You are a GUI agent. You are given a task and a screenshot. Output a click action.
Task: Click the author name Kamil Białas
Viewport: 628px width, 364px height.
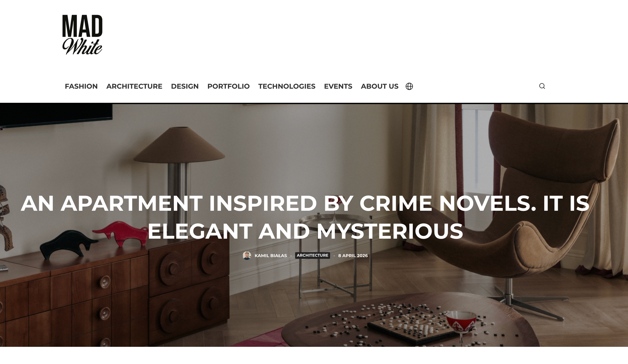tap(271, 255)
